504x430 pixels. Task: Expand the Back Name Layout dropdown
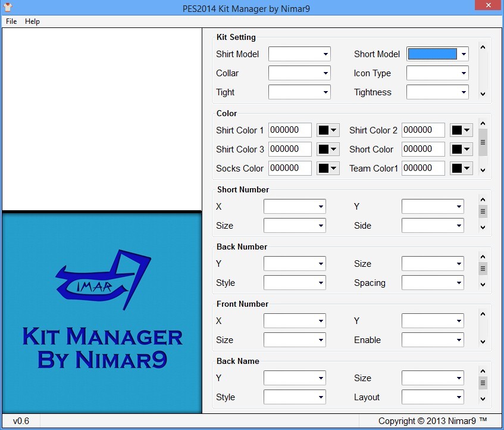[x=433, y=397]
